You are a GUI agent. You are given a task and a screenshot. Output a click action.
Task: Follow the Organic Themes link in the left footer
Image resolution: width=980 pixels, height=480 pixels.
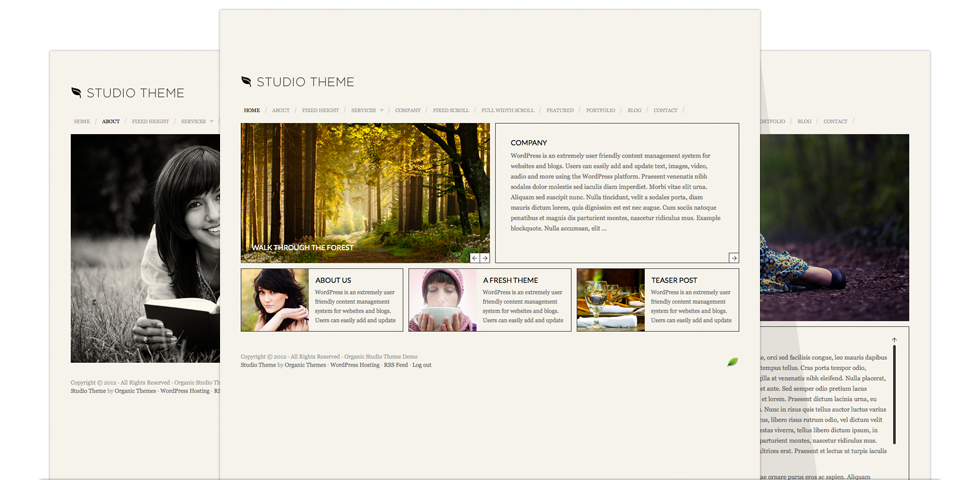click(x=136, y=391)
